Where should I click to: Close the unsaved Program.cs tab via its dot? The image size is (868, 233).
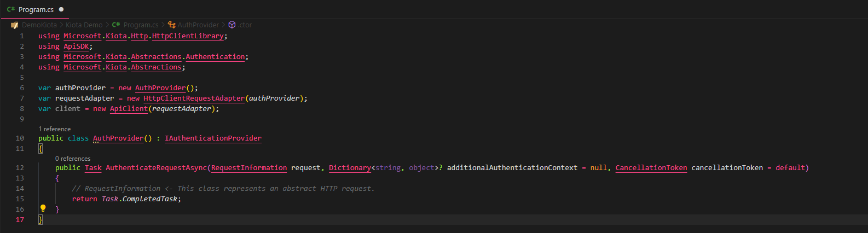pos(61,9)
